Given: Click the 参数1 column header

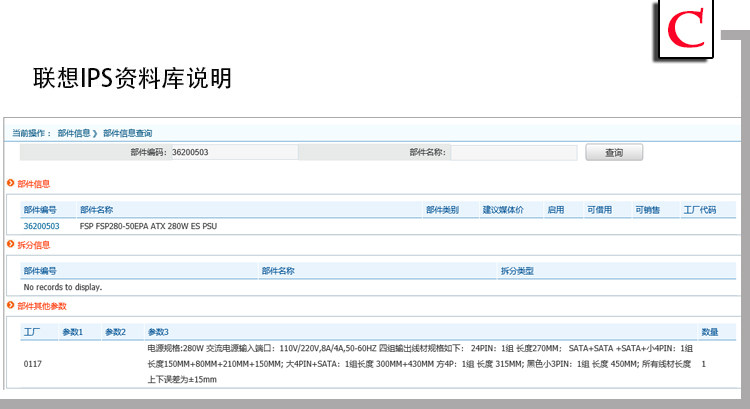Looking at the screenshot, I should tap(72, 332).
